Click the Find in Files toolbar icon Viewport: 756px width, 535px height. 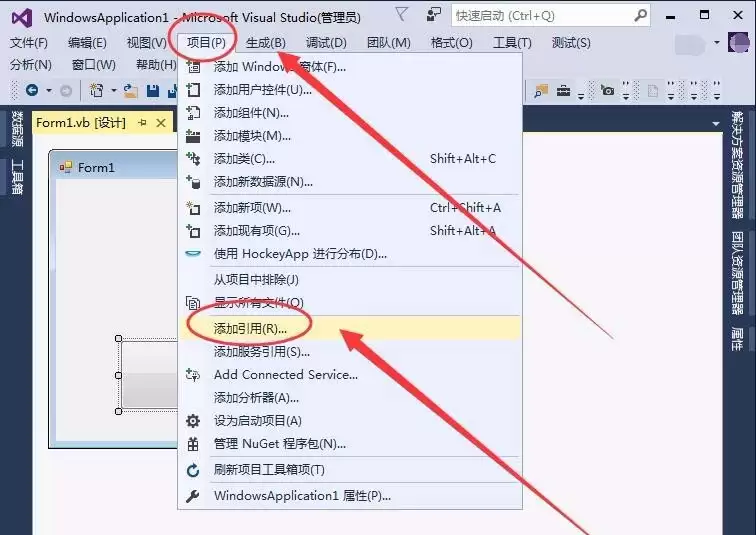point(541,91)
